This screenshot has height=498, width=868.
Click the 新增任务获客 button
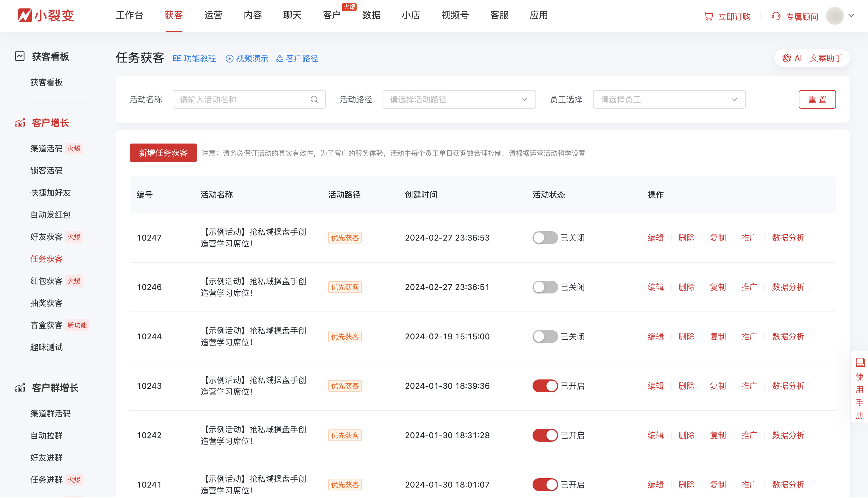pyautogui.click(x=163, y=153)
